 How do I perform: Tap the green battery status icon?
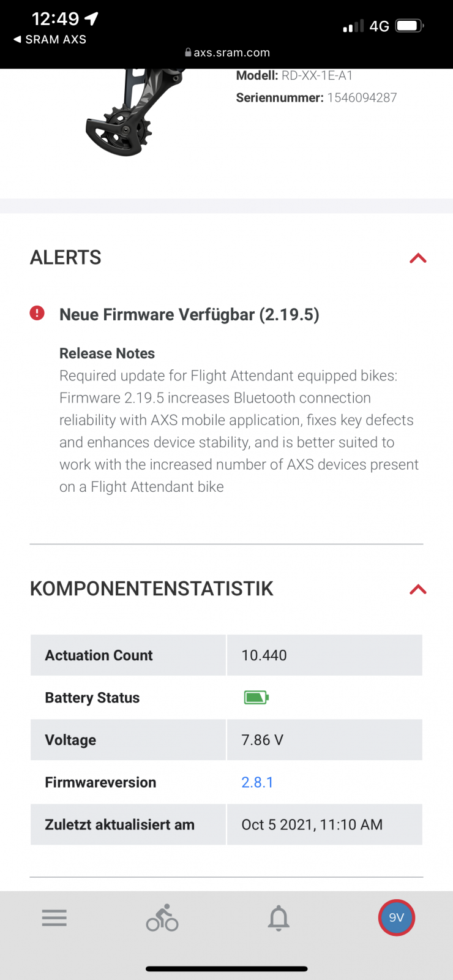pyautogui.click(x=256, y=697)
